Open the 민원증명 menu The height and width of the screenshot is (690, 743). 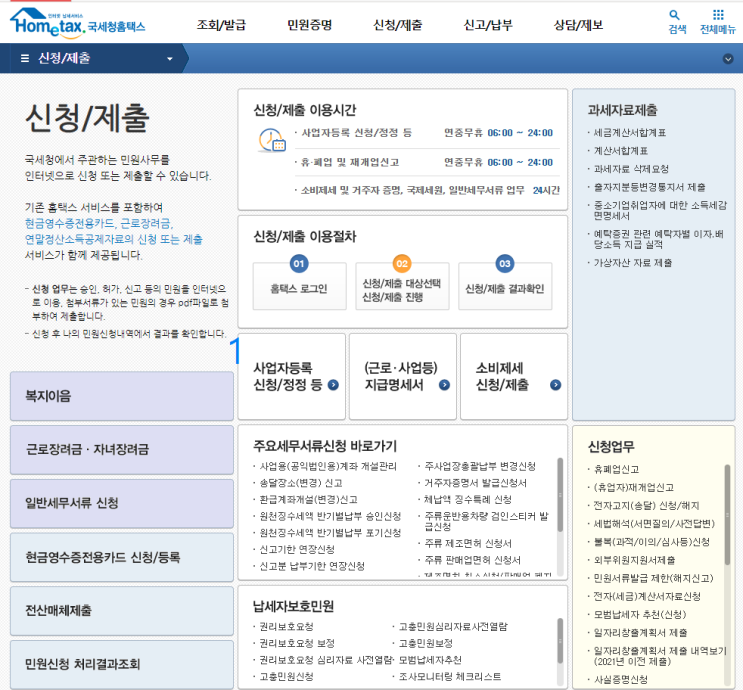point(309,25)
